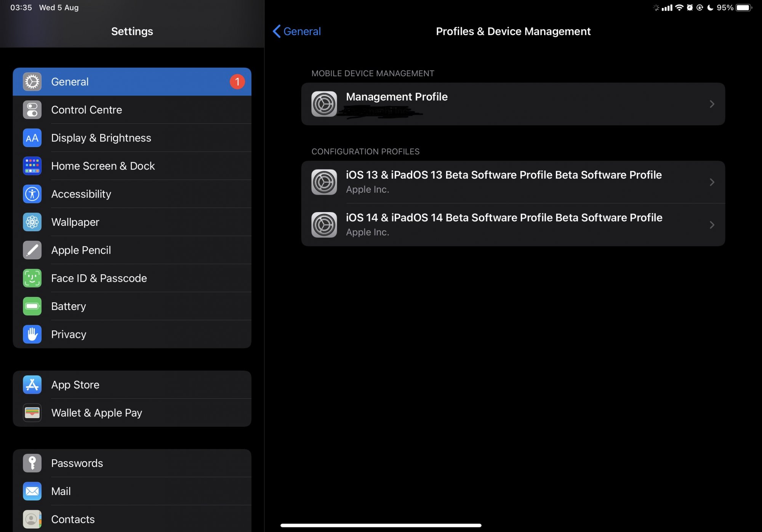Tap the Apple Pencil icon

pyautogui.click(x=32, y=250)
